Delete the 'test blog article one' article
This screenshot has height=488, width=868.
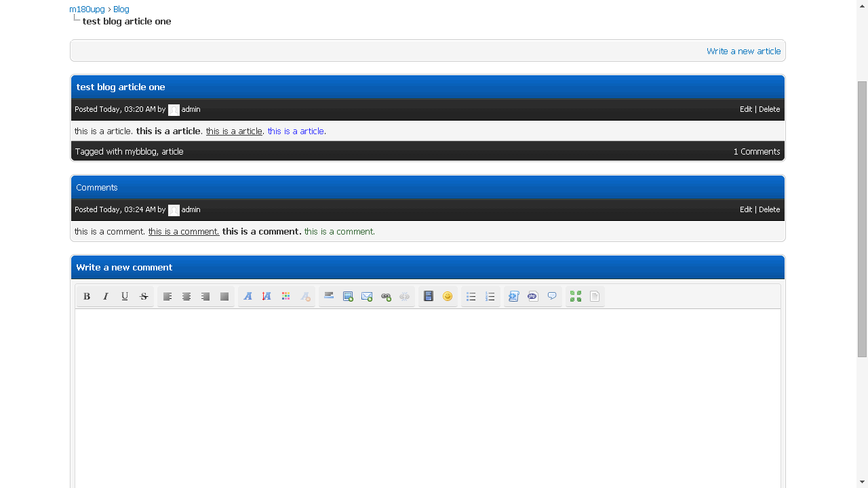(x=769, y=109)
